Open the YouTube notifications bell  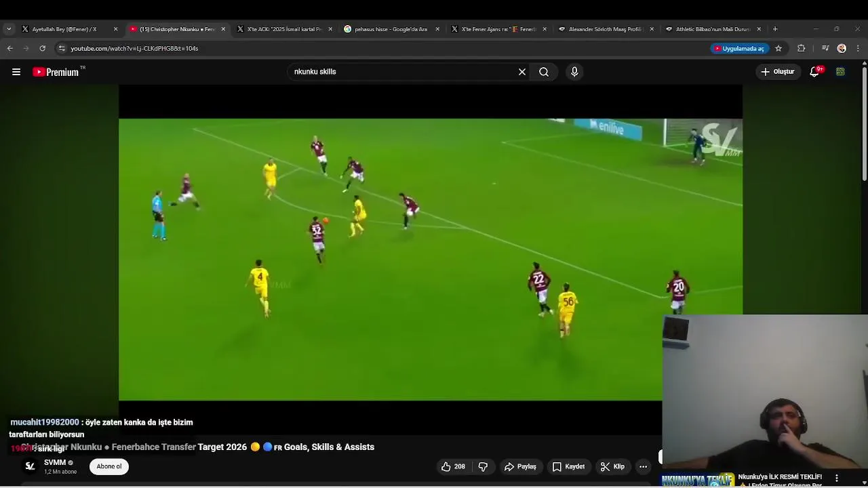coord(815,72)
